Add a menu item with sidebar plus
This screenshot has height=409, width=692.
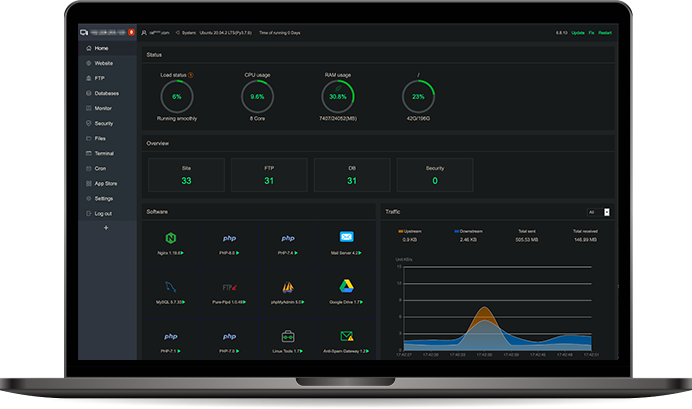(x=106, y=228)
